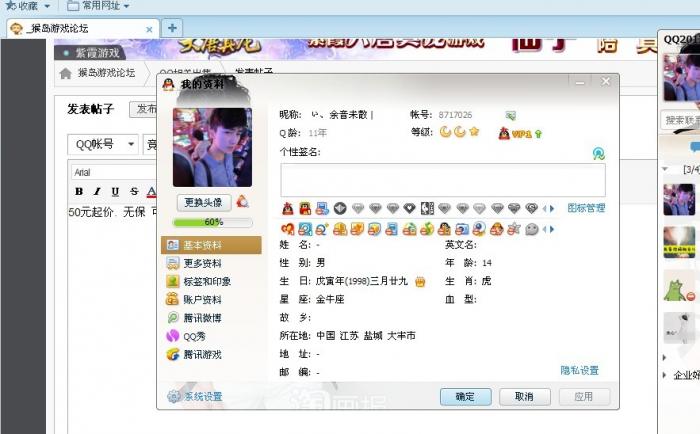The width and height of the screenshot is (700, 434).
Task: Click the 紫霞游戏 banner tab
Action: pos(90,53)
